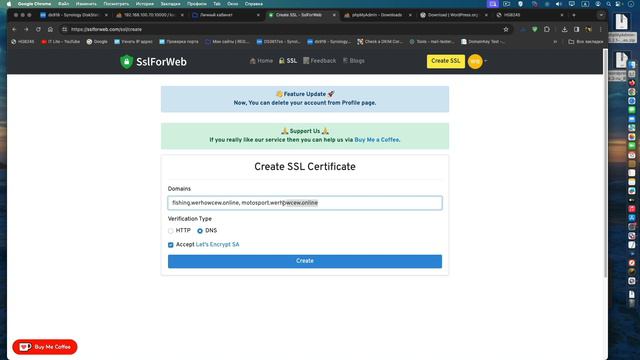Open the tab search dropdown arrow
This screenshot has height=360, width=640.
601,15
